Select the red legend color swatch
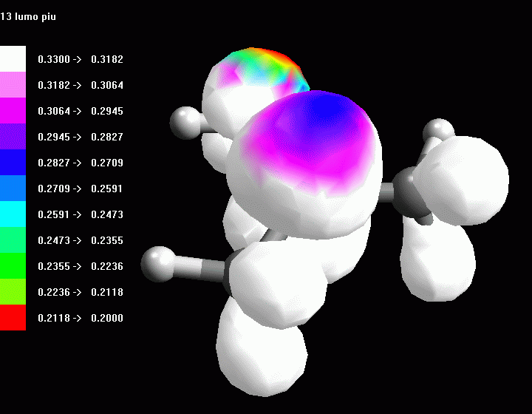This screenshot has height=414, width=532. coord(13,317)
